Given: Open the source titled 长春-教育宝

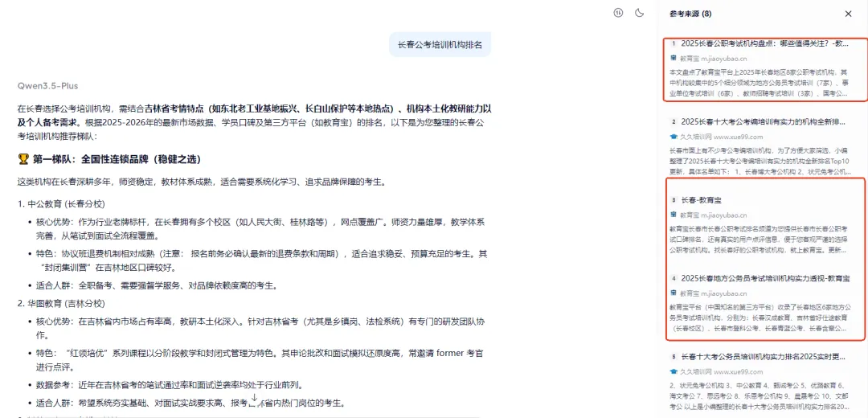Looking at the screenshot, I should tap(702, 200).
